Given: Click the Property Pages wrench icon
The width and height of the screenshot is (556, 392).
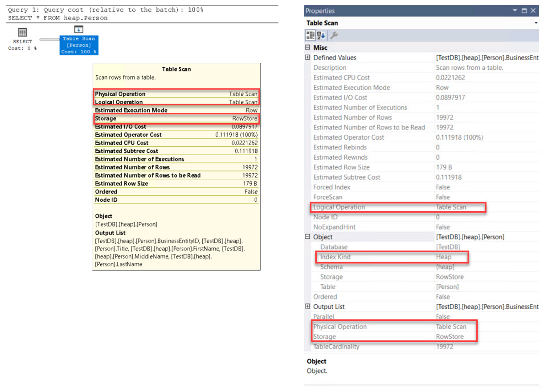Looking at the screenshot, I should [x=333, y=35].
